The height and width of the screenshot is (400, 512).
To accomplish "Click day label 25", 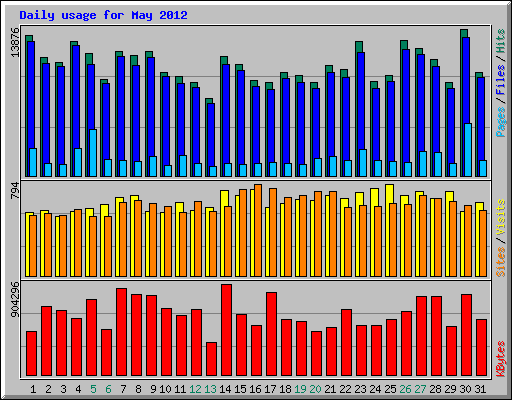I will pyautogui.click(x=390, y=389).
